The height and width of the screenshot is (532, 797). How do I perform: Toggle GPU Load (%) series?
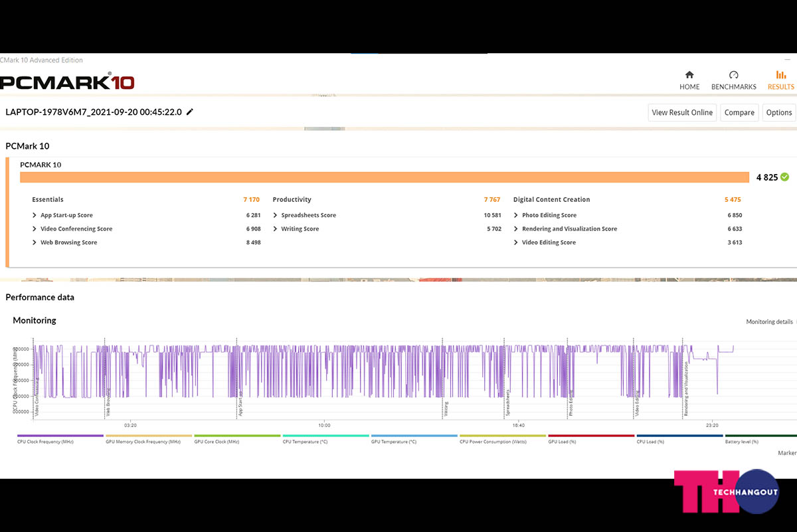(x=590, y=440)
